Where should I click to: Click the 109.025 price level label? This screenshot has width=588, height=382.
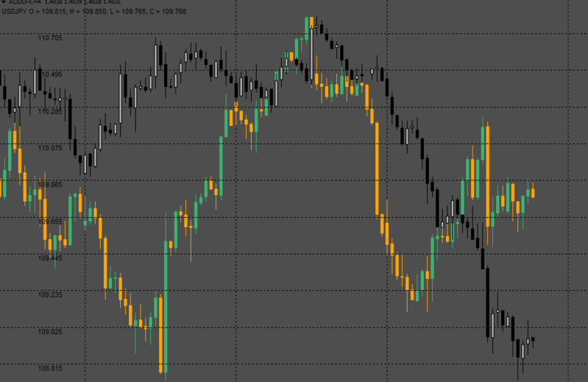pos(50,332)
